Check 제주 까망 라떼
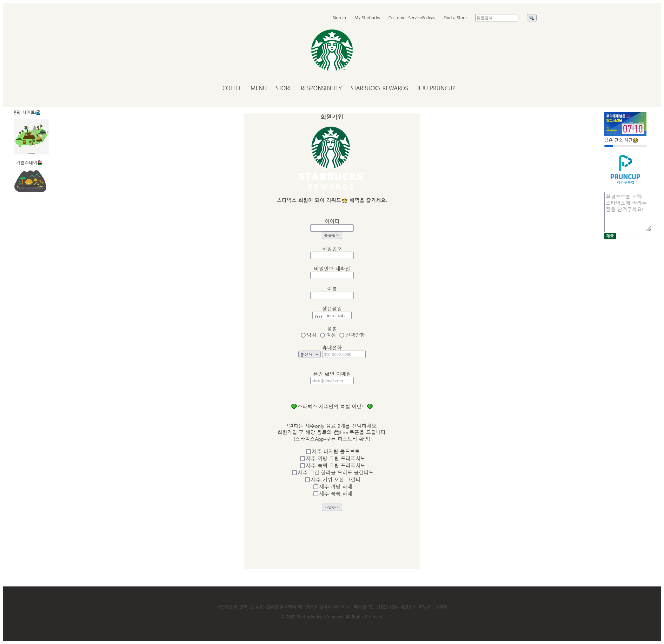The image size is (664, 644). 316,487
